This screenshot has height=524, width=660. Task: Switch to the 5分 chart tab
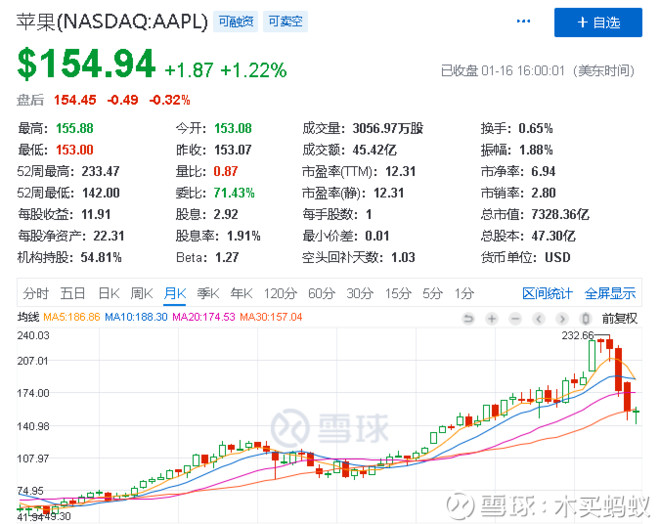click(x=433, y=293)
